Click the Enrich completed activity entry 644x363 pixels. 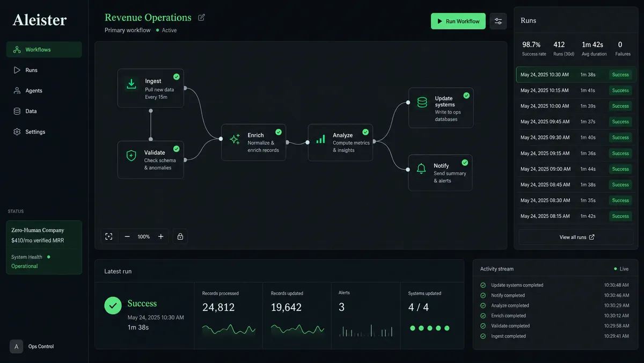(x=555, y=316)
